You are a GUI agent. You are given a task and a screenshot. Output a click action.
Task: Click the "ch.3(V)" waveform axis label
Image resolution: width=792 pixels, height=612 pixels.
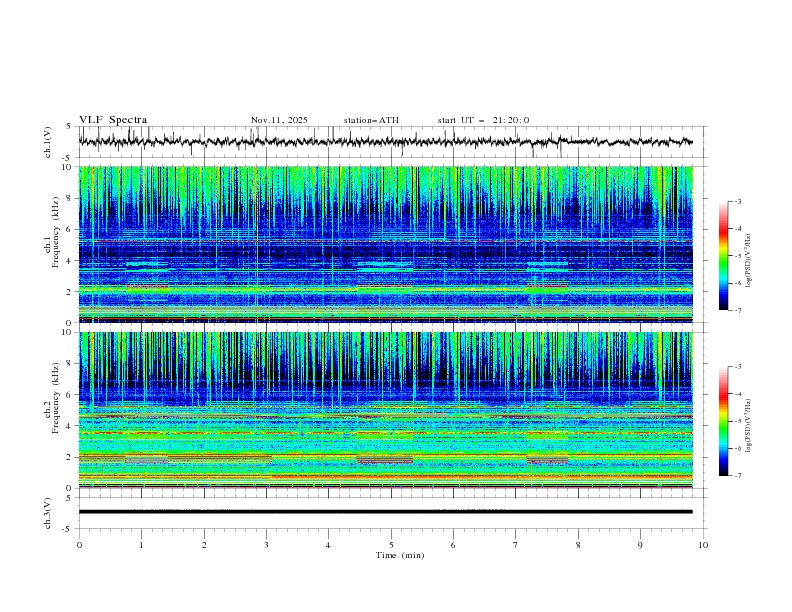click(x=48, y=513)
